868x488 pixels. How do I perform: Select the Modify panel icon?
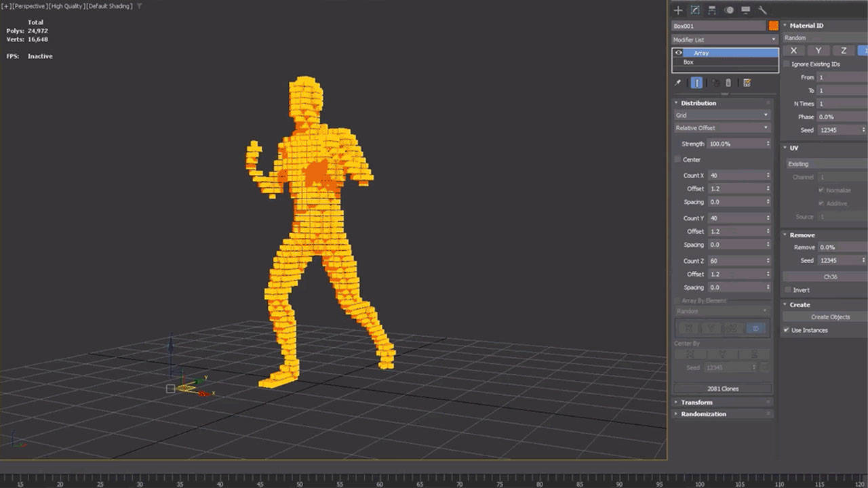[x=694, y=10]
